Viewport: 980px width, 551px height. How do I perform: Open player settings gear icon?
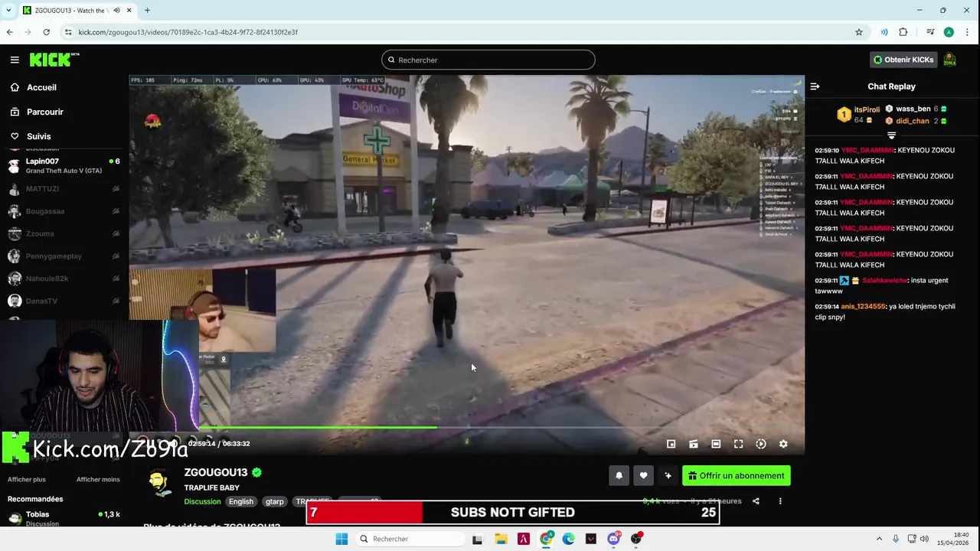pos(783,444)
